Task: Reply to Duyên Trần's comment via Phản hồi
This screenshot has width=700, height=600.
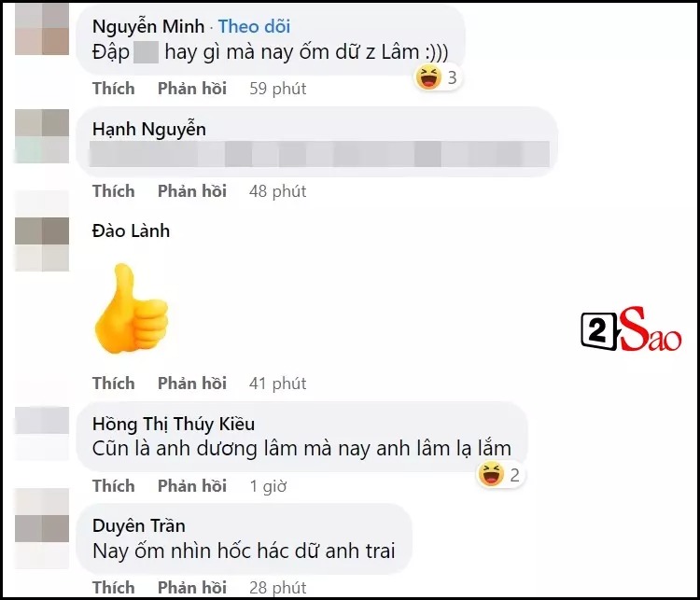Action: (x=192, y=588)
